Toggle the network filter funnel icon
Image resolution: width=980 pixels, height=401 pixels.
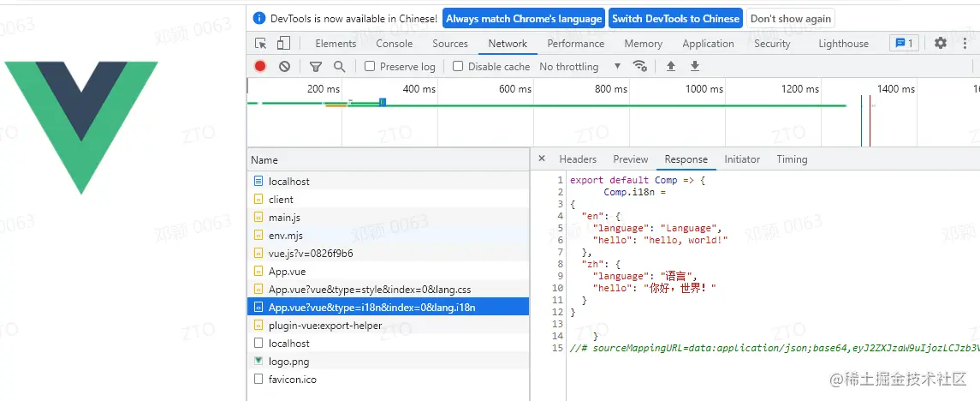(316, 66)
